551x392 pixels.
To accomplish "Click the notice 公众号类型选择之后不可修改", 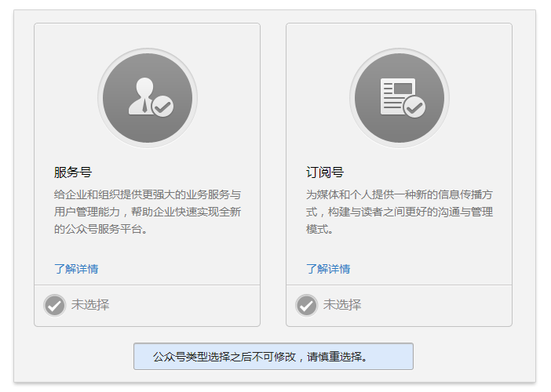I will tap(273, 357).
